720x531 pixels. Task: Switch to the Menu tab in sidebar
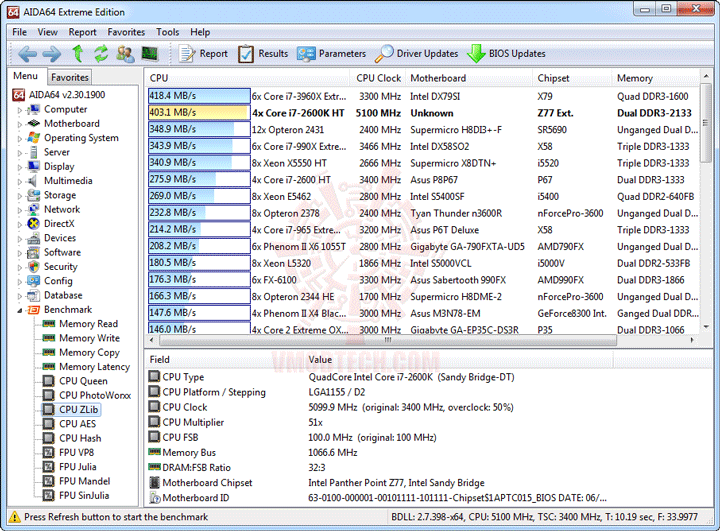tap(25, 76)
